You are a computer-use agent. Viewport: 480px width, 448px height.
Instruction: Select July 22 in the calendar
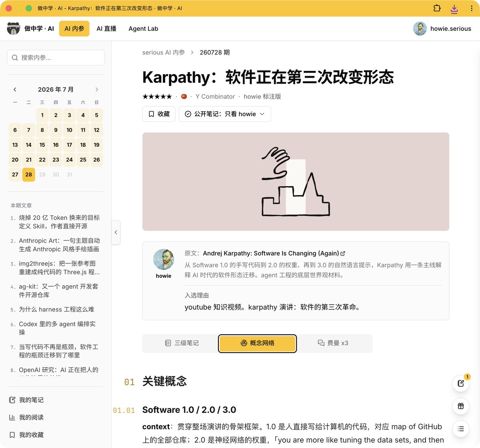[42, 160]
